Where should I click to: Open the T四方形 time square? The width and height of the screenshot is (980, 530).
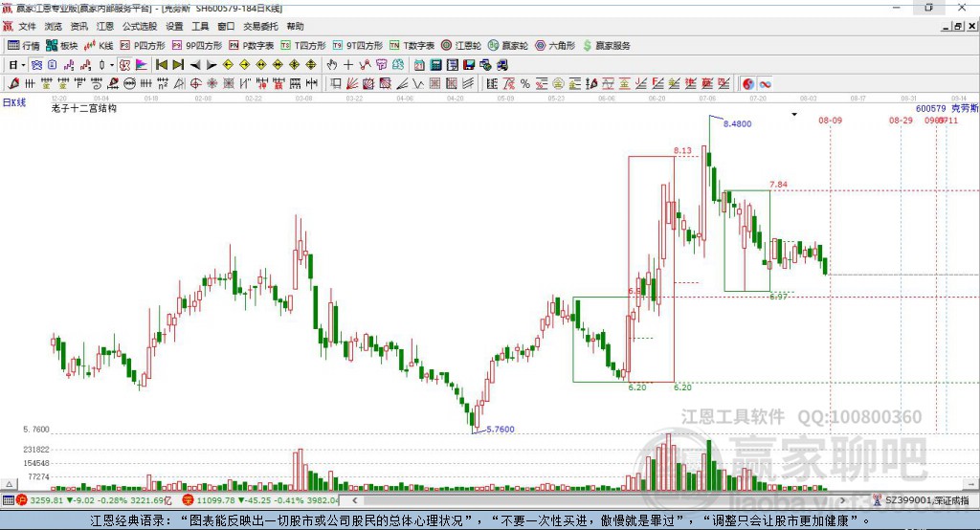[x=303, y=46]
